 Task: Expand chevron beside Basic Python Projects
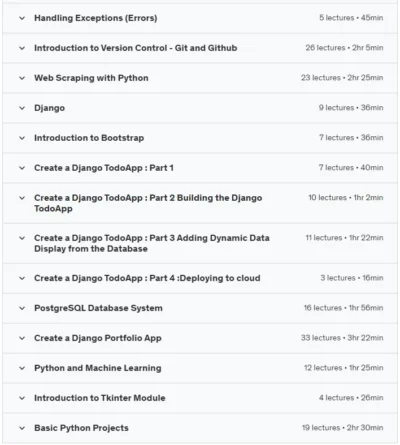[22, 428]
